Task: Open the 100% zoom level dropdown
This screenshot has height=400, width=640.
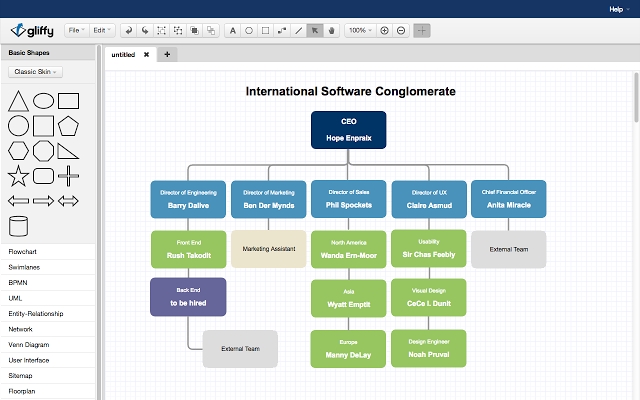Action: pyautogui.click(x=359, y=31)
